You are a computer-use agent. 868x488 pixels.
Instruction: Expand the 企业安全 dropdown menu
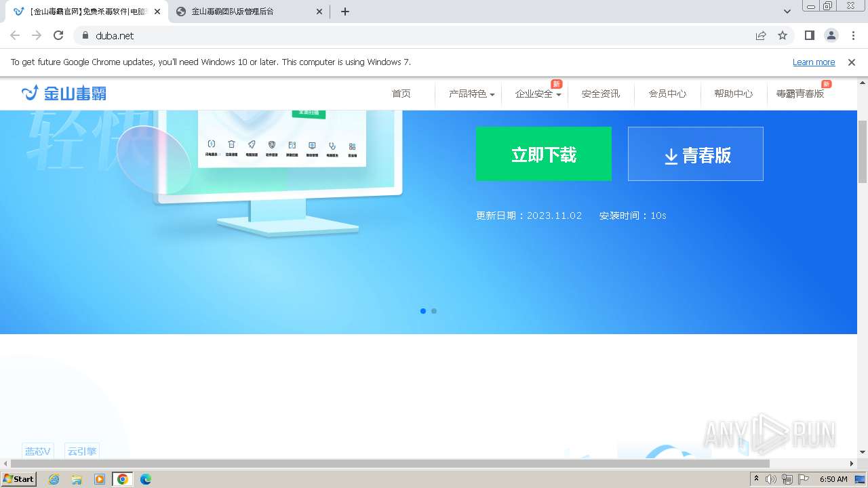point(538,94)
